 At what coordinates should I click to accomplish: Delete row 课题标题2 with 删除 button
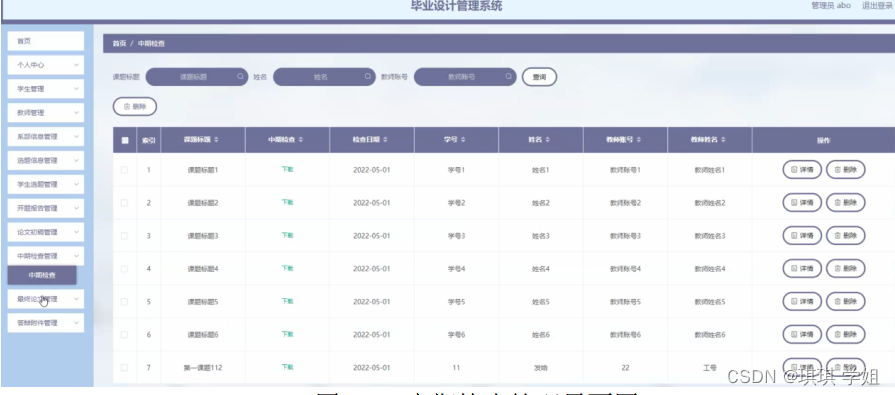[846, 203]
